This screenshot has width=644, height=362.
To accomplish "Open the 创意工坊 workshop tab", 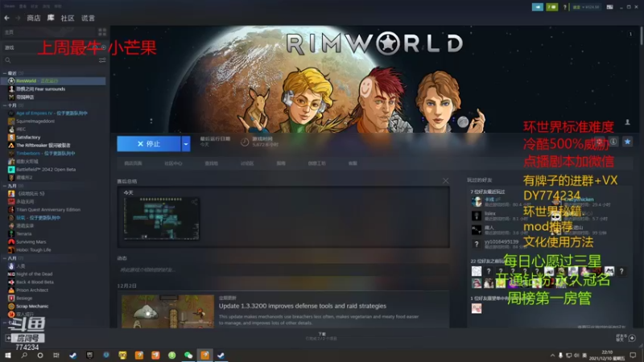I will pos(316,163).
